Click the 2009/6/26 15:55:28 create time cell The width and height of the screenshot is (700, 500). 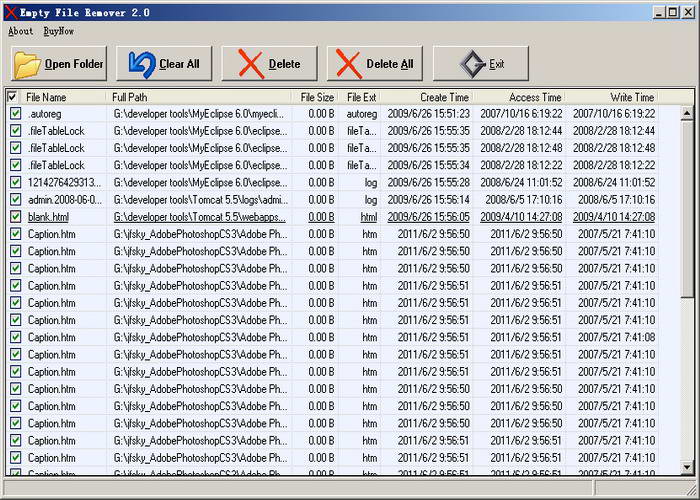point(429,183)
